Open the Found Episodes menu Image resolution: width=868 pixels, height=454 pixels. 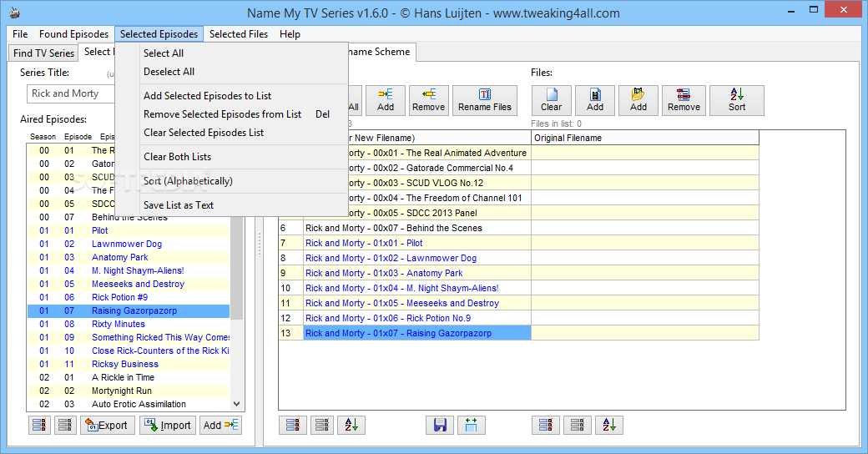point(73,33)
